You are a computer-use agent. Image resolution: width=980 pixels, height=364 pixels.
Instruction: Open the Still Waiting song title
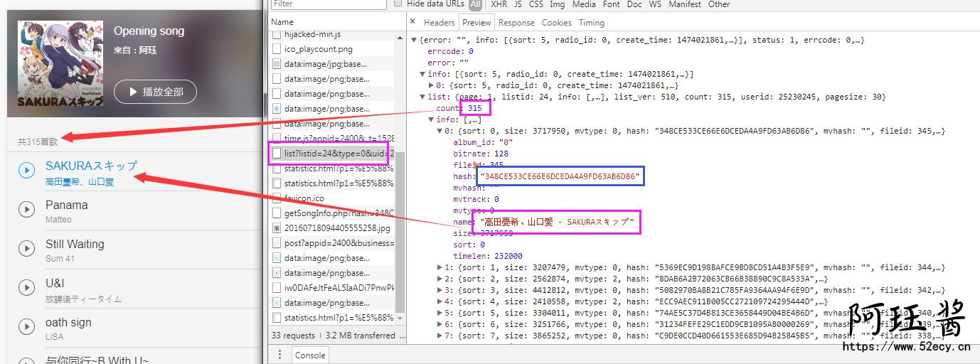tap(75, 244)
